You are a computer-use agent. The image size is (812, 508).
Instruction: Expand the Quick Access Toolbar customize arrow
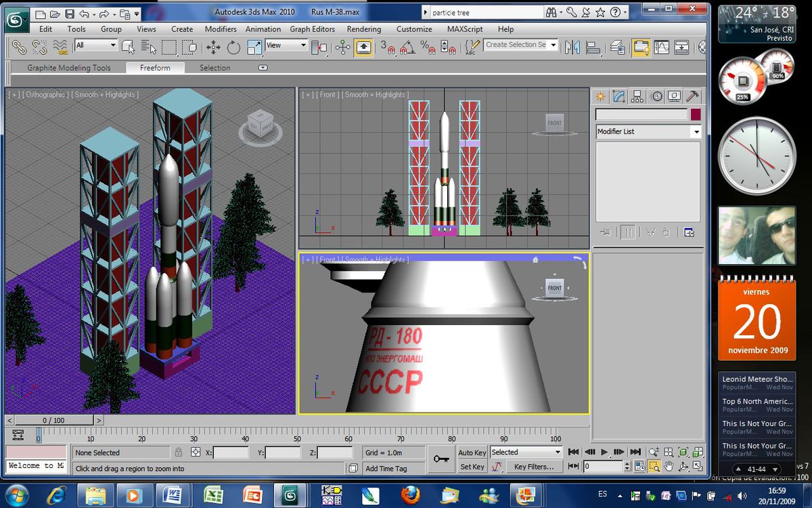(x=137, y=14)
